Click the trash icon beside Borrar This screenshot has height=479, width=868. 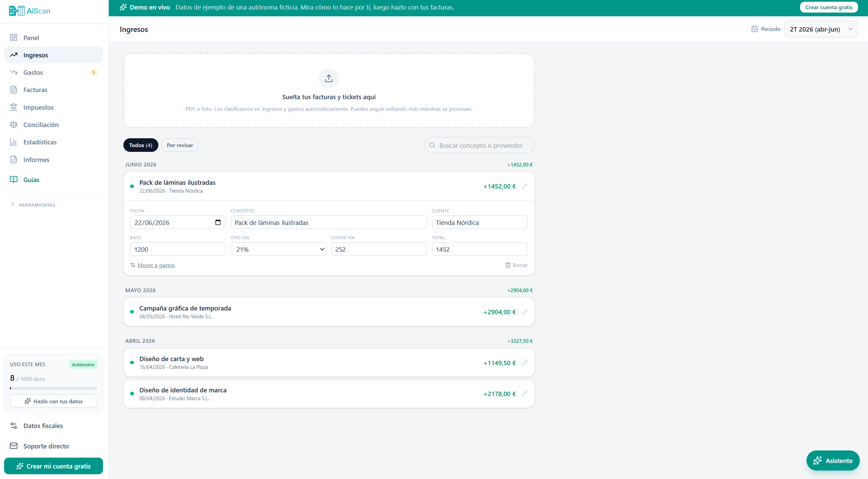point(508,265)
